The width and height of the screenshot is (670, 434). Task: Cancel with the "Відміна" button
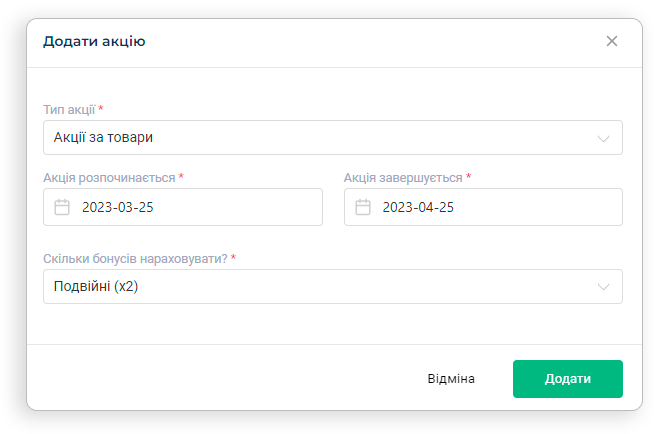[x=451, y=379]
